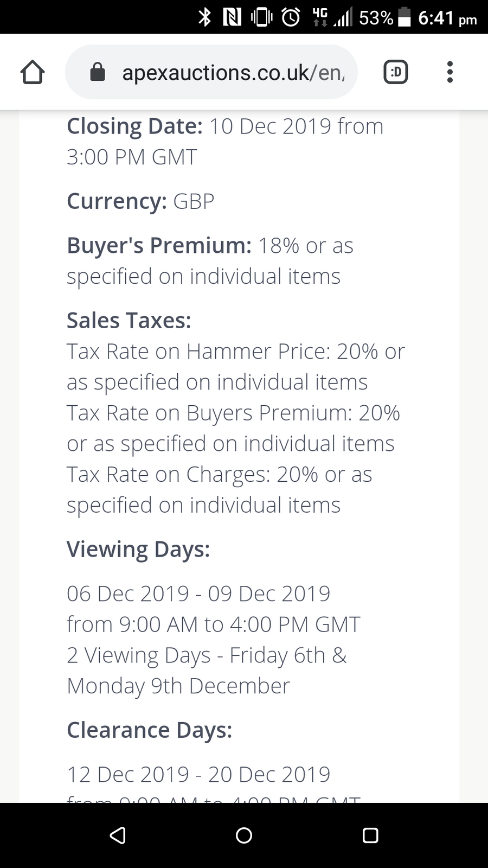Screen dimensions: 488x868
Task: Tap the Clearance Days heading
Action: point(150,731)
